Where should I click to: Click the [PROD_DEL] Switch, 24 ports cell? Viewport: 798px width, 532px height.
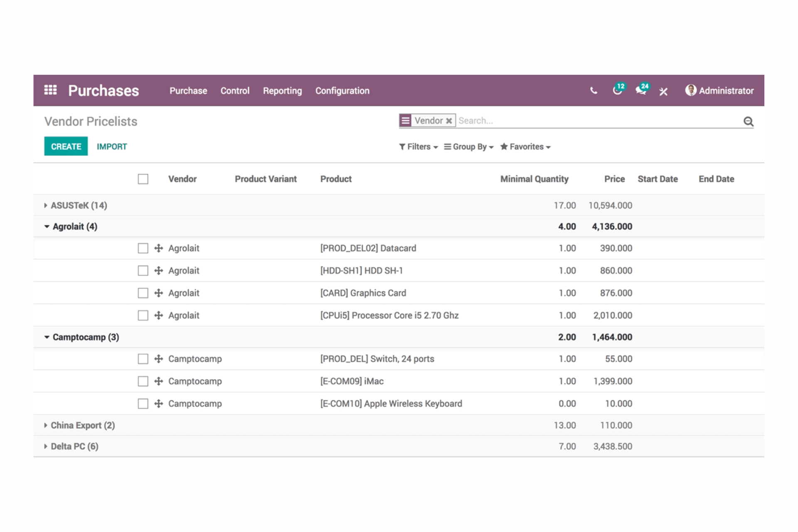tap(377, 359)
